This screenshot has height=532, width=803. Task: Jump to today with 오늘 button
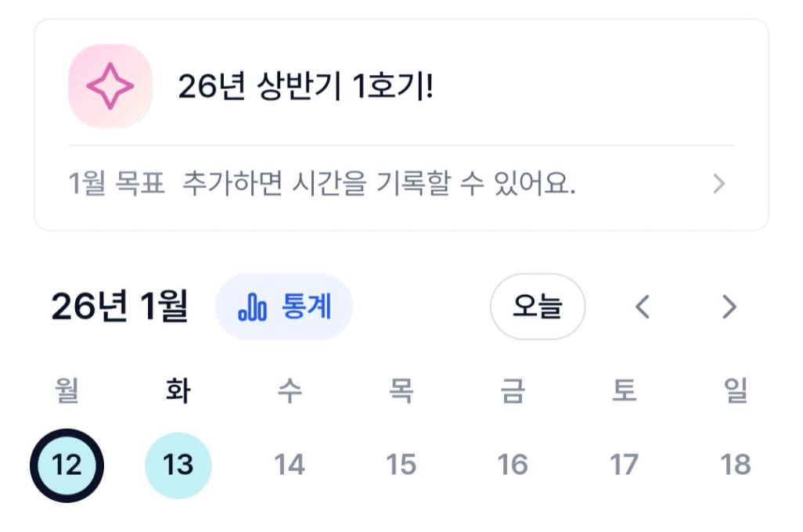537,307
